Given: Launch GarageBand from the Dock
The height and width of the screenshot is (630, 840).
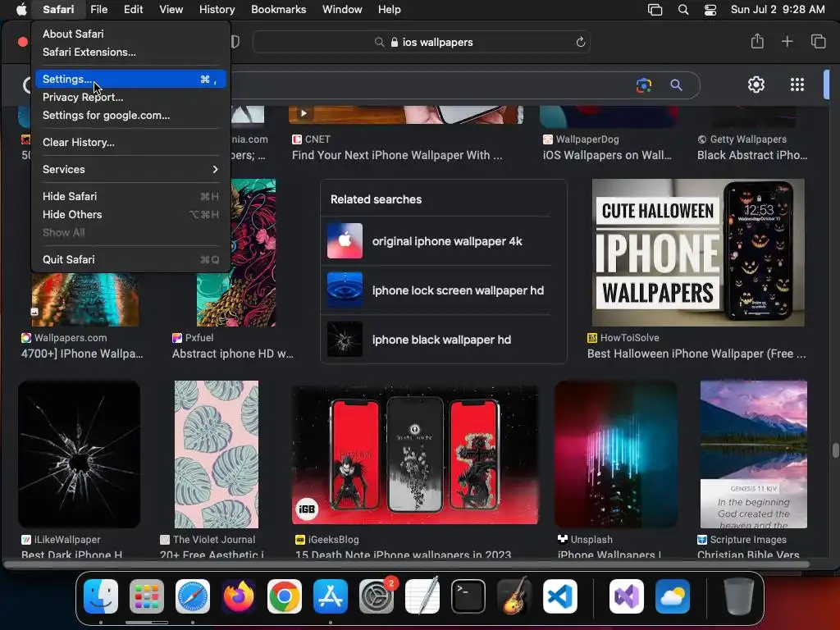Looking at the screenshot, I should point(514,596).
